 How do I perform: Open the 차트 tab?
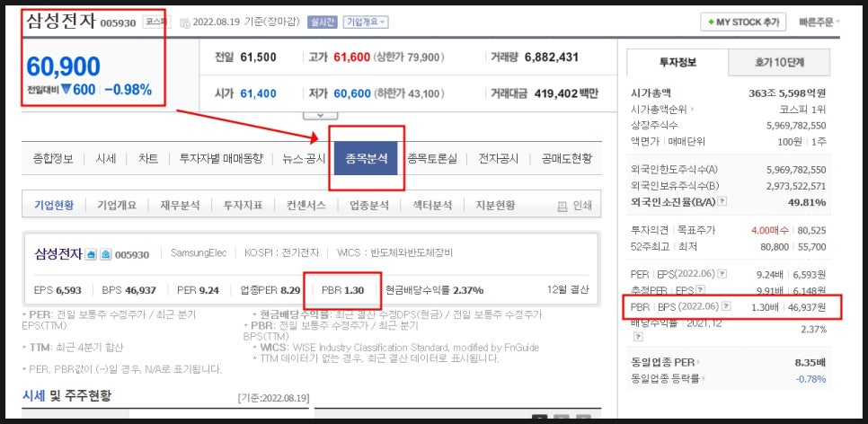(x=148, y=159)
